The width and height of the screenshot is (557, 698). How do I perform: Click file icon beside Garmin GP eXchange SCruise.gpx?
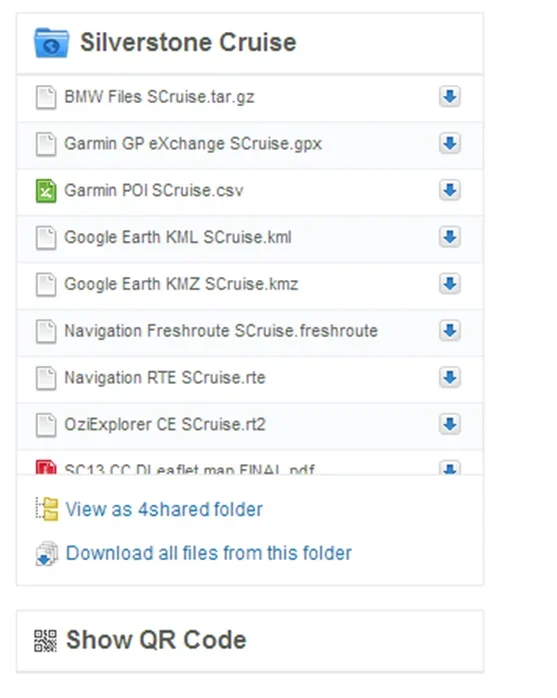pos(46,144)
